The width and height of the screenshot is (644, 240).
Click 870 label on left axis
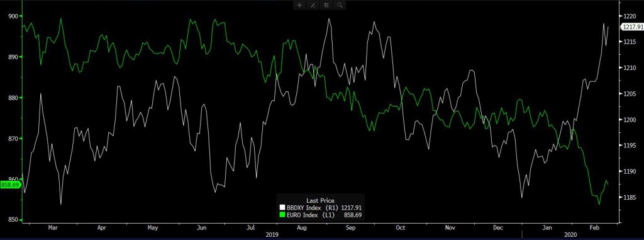pyautogui.click(x=13, y=139)
